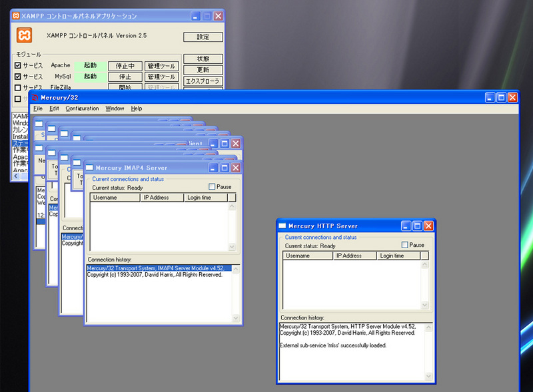This screenshot has height=392, width=533.
Task: Click Login time column header in HTTP Server
Action: tap(398, 256)
